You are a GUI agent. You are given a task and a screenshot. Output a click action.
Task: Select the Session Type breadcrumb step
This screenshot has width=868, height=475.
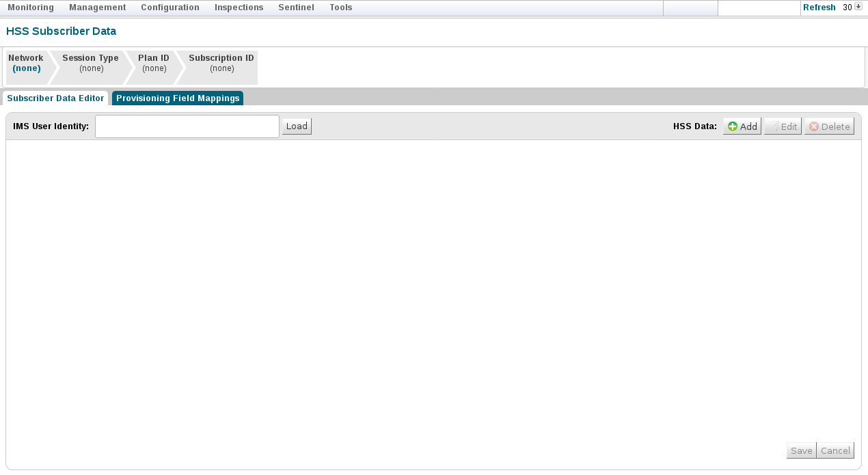coord(90,63)
